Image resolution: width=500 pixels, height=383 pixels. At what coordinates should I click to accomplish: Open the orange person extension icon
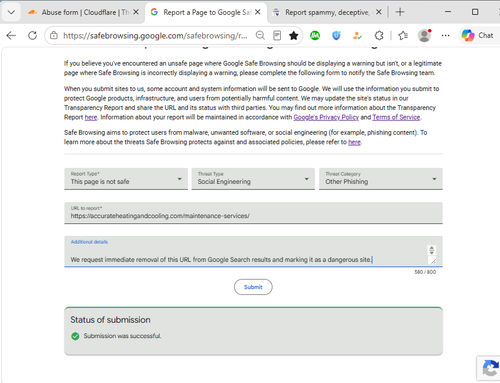[x=357, y=35]
